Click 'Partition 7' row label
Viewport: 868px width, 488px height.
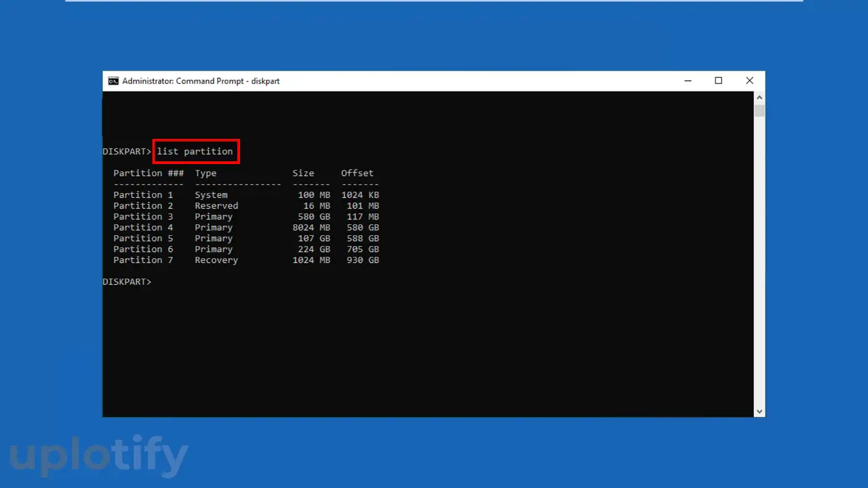click(143, 260)
